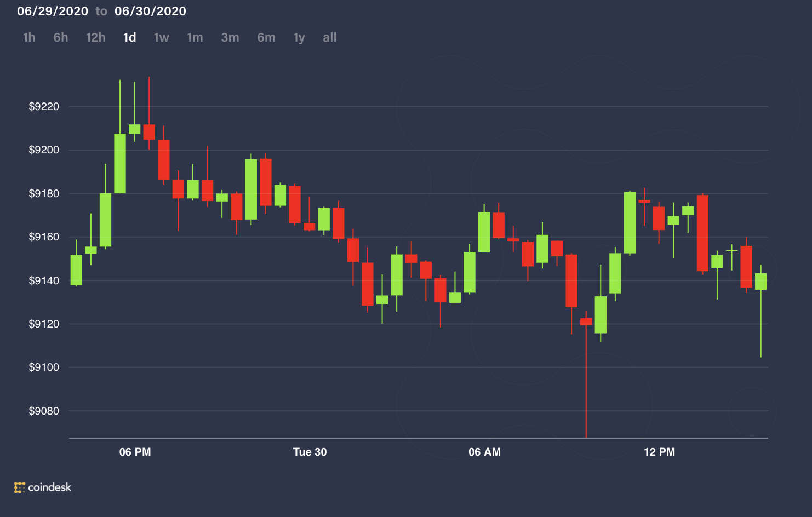Click the 06 PM axis label
This screenshot has width=812, height=517.
tap(135, 452)
